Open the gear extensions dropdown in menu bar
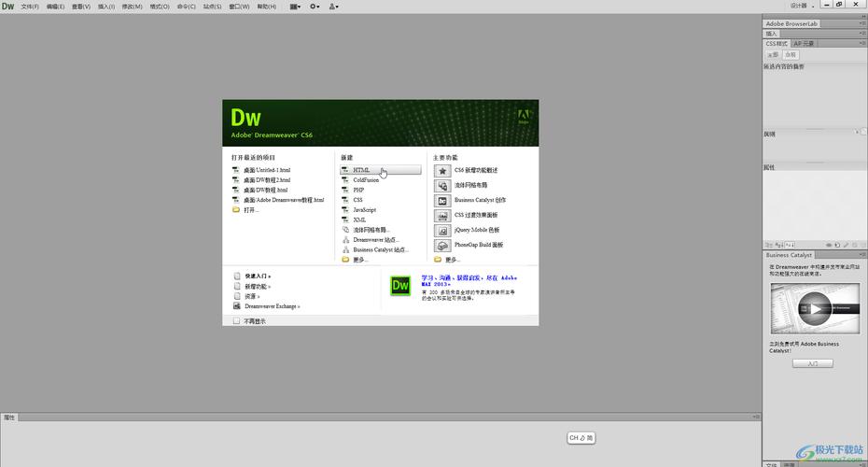 tap(315, 7)
